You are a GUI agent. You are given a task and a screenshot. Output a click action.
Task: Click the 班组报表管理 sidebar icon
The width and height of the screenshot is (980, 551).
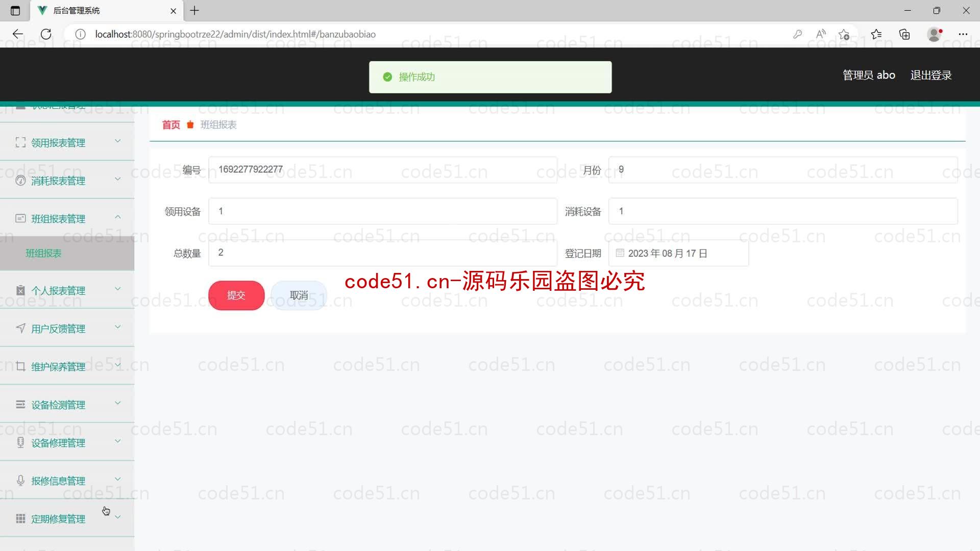20,218
